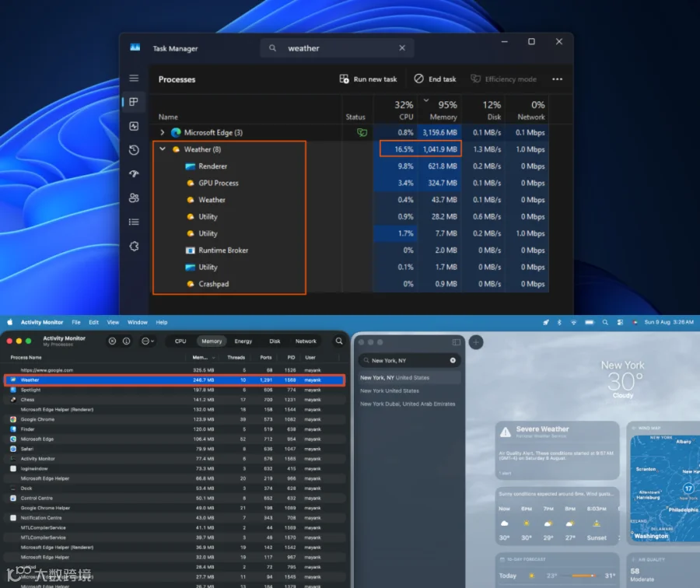Open Task Manager hamburger navigation menu
This screenshot has height=588, width=700.
(134, 78)
